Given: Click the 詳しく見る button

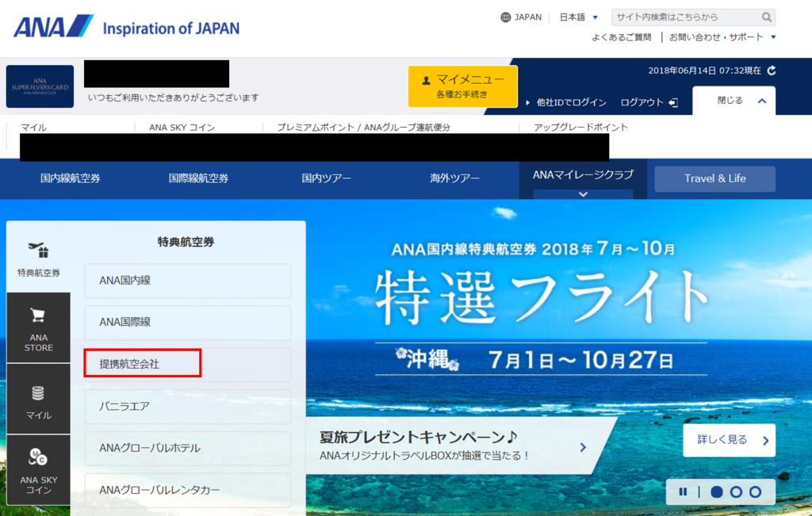Looking at the screenshot, I should click(x=730, y=440).
